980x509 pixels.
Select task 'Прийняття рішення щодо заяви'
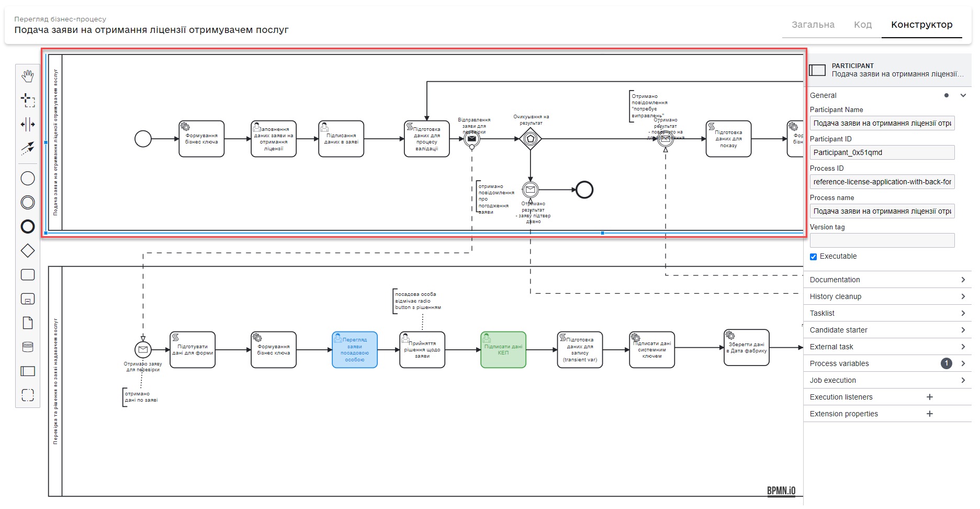[x=422, y=350]
